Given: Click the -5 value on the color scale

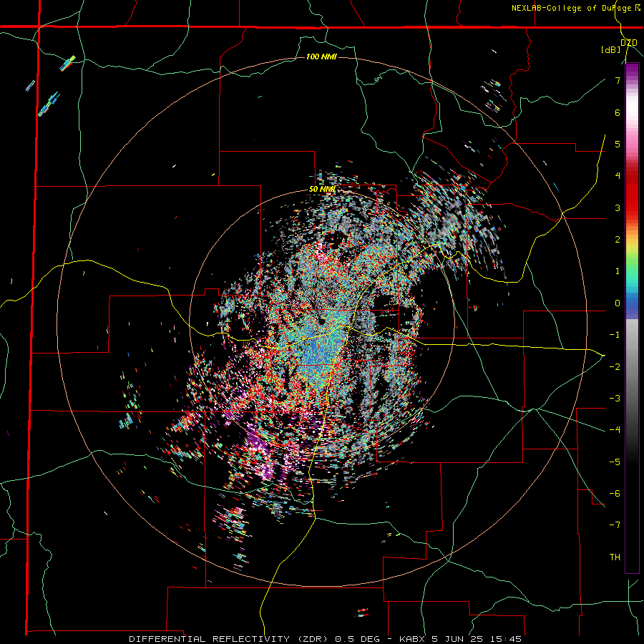Looking at the screenshot, I should pyautogui.click(x=615, y=462).
